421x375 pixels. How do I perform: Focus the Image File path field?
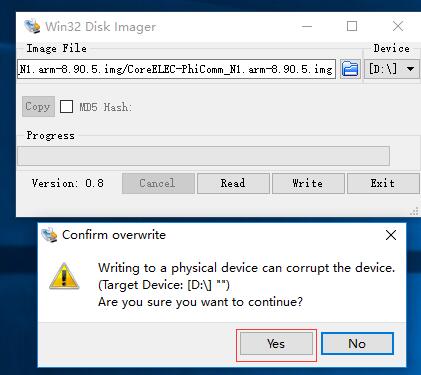tap(176, 69)
